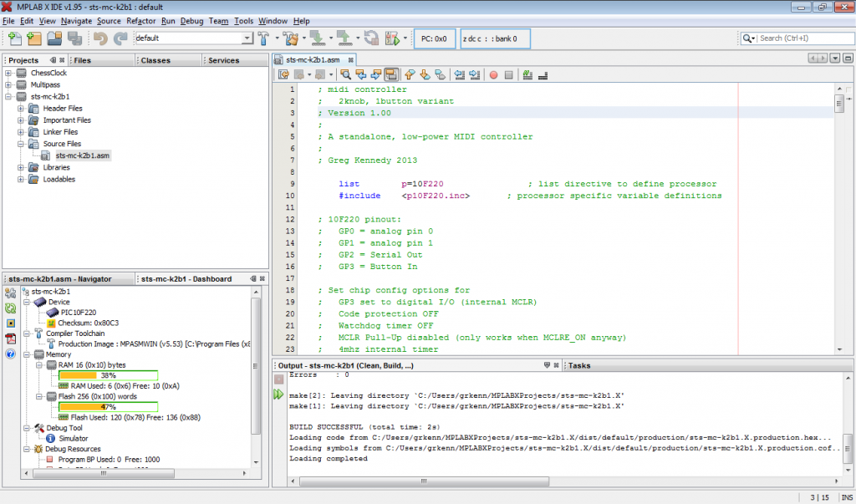Viewport: 856px width, 504px height.
Task: Open the Debug menu
Action: point(191,21)
